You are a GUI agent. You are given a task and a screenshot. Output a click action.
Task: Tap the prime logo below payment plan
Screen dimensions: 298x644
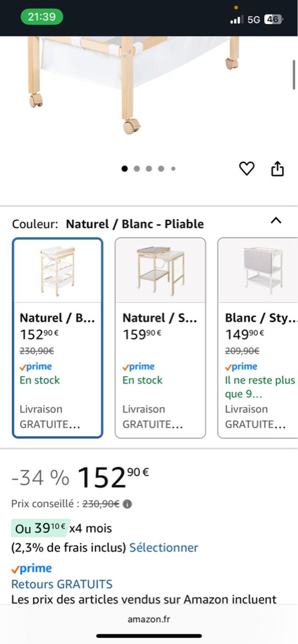pos(32,569)
